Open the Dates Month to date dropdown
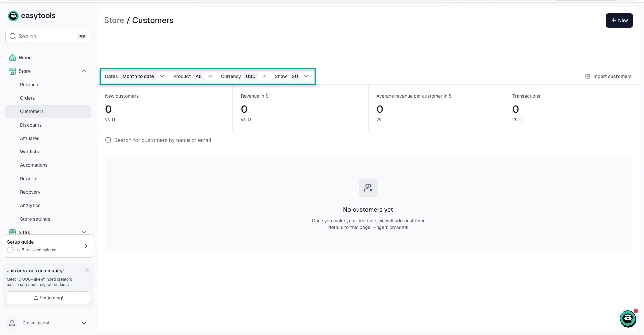 pyautogui.click(x=135, y=76)
